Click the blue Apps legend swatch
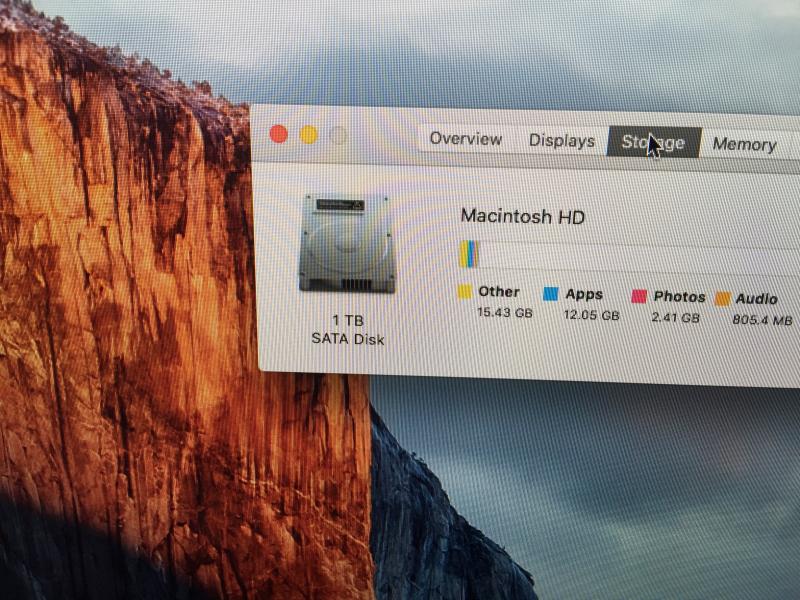Screen dimensions: 800x600 pos(551,293)
